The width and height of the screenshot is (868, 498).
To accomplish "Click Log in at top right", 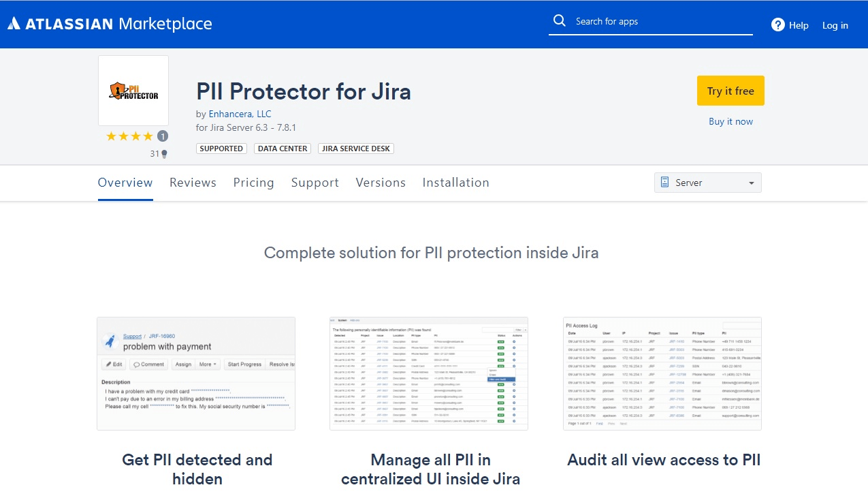I will [835, 25].
